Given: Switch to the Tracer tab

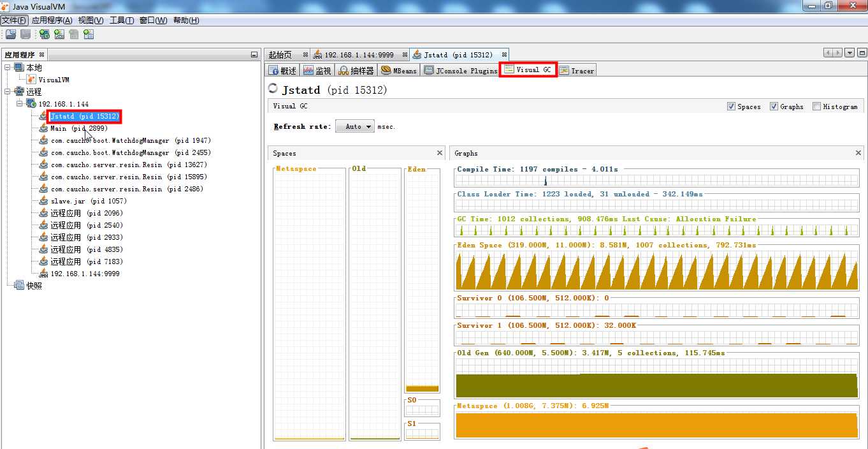Looking at the screenshot, I should click(577, 71).
